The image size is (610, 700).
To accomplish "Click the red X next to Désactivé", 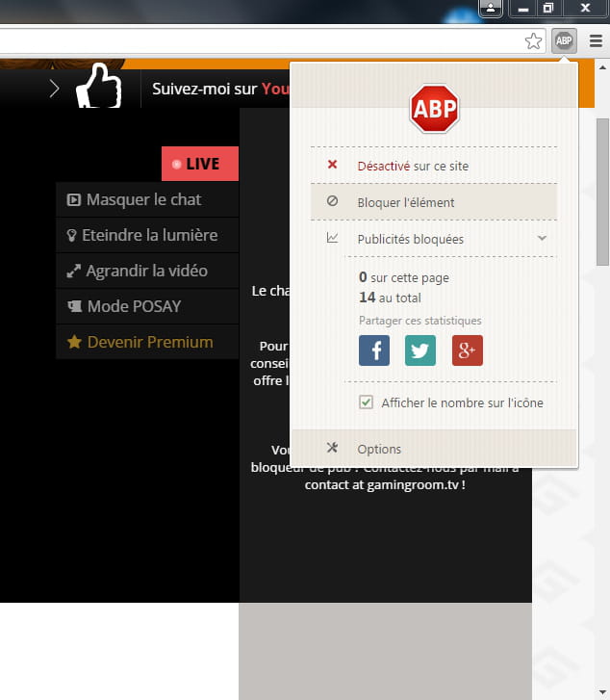I will click(x=332, y=165).
